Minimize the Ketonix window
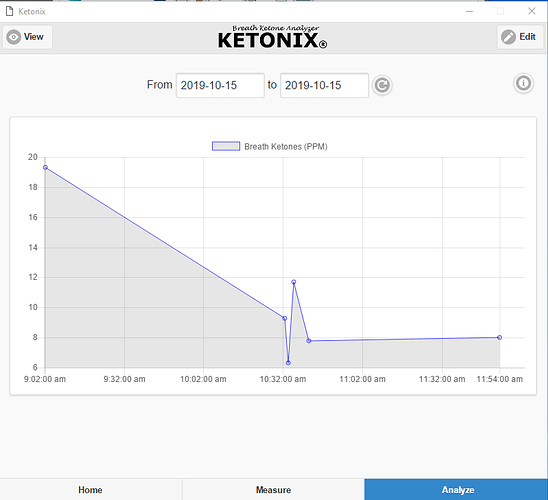This screenshot has height=500, width=548. click(469, 11)
